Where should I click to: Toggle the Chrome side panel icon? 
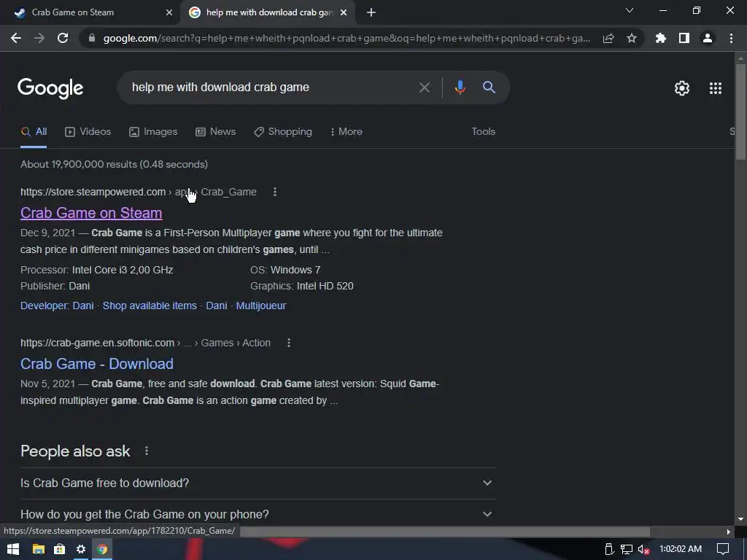point(684,38)
